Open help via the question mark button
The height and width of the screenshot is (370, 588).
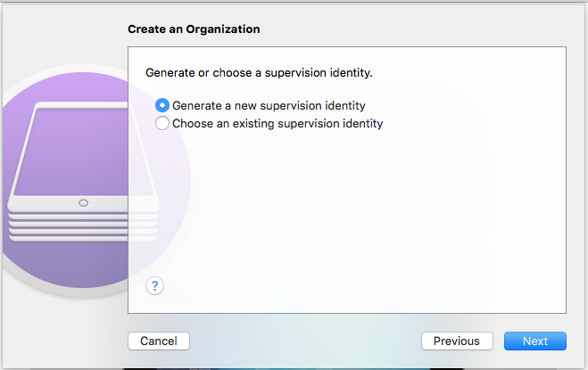coord(154,286)
